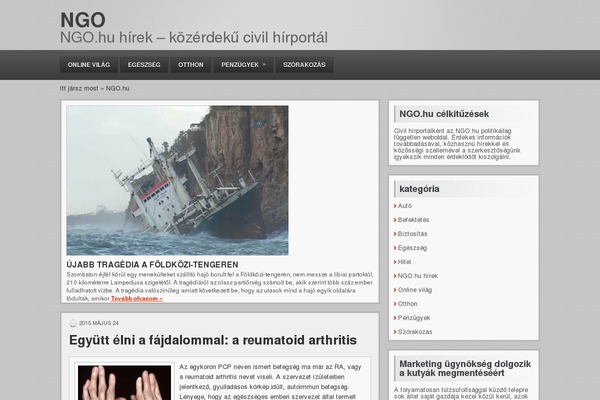Image resolution: width=600 pixels, height=400 pixels.
Task: Click the NGO.hu célkitűzések widget heading
Action: click(444, 114)
